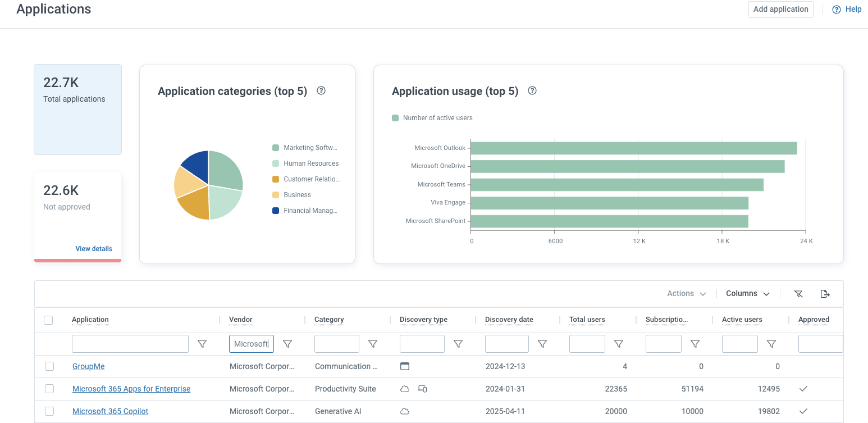Click Customer Relations legend color swatch

pos(275,179)
